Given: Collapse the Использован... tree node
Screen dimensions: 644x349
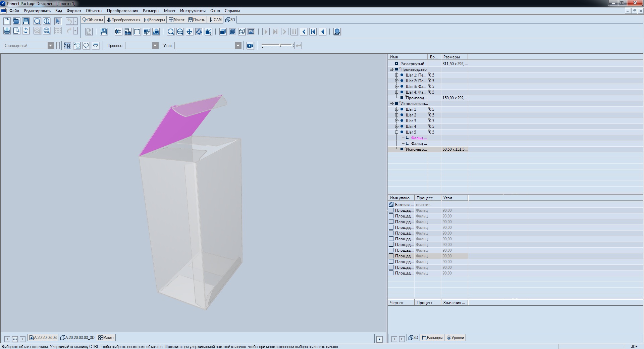Looking at the screenshot, I should 391,103.
